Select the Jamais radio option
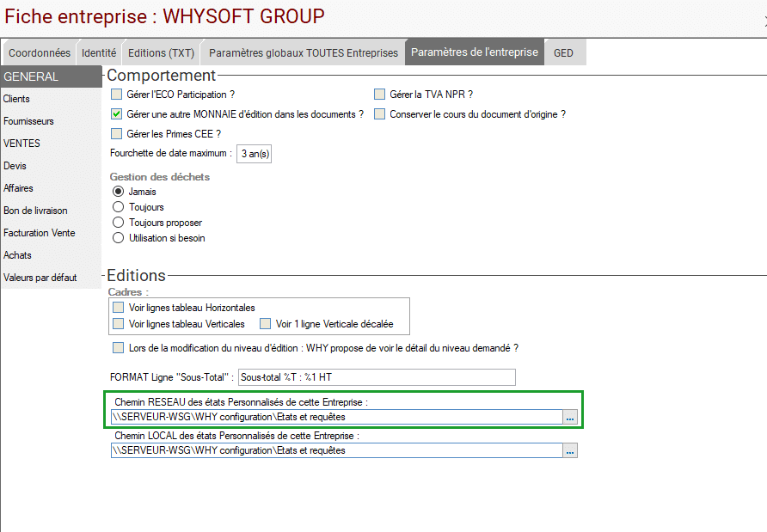767x532 pixels. coord(118,191)
